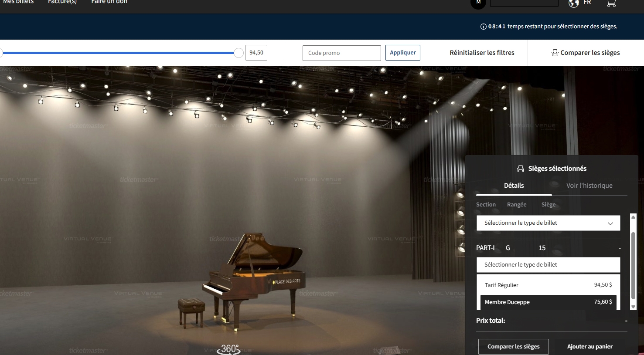
Task: Click Réinitialiser les filtres
Action: pyautogui.click(x=482, y=53)
